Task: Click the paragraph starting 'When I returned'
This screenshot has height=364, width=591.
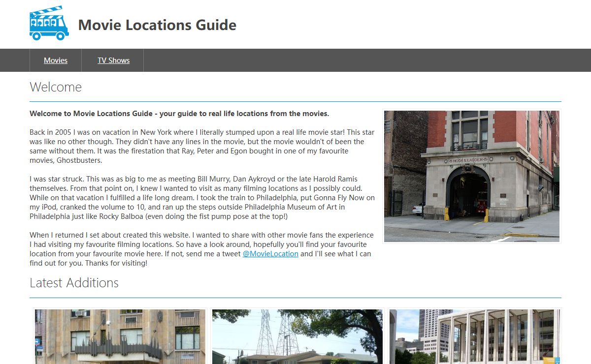Action: click(202, 249)
